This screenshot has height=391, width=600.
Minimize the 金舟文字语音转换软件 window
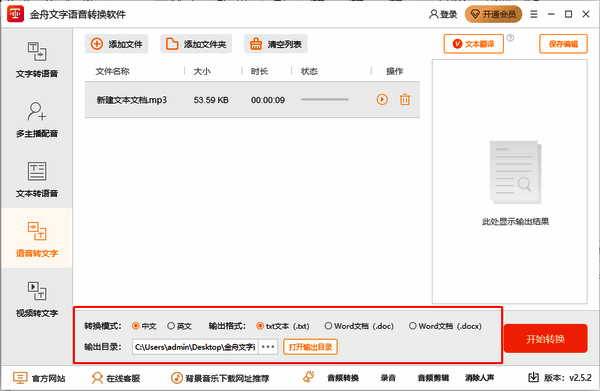551,14
